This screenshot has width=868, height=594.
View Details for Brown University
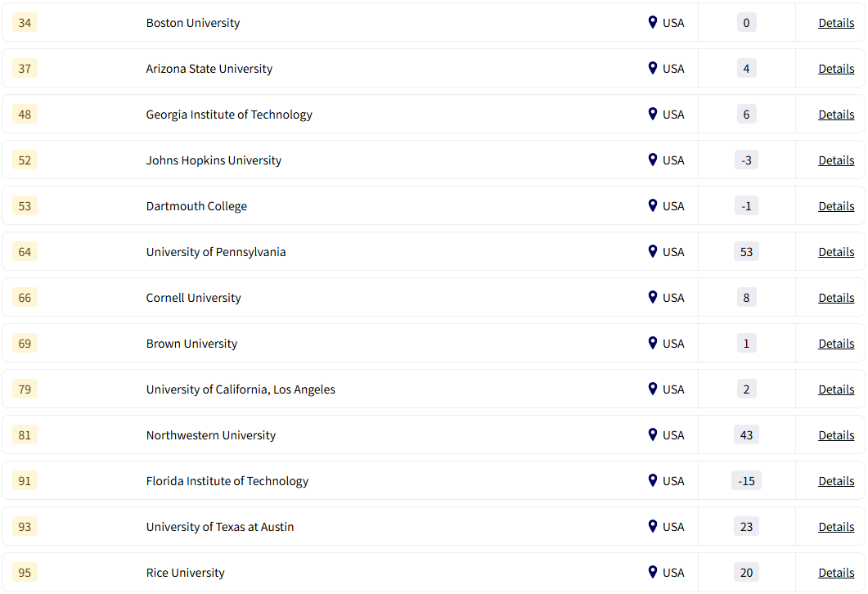point(836,344)
